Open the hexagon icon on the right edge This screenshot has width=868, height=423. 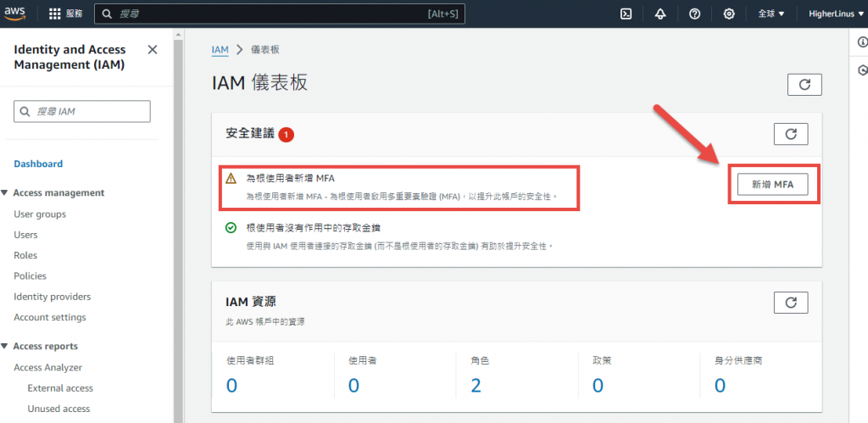862,70
